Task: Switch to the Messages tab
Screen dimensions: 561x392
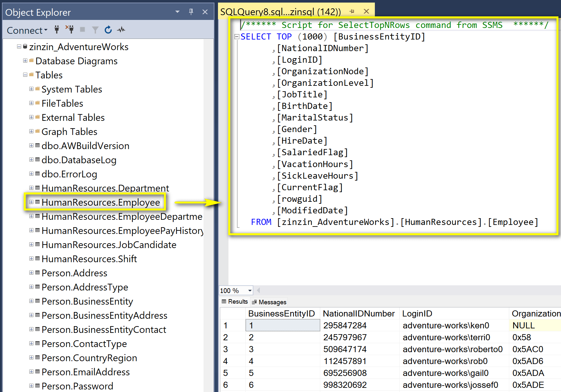Action: pyautogui.click(x=269, y=302)
